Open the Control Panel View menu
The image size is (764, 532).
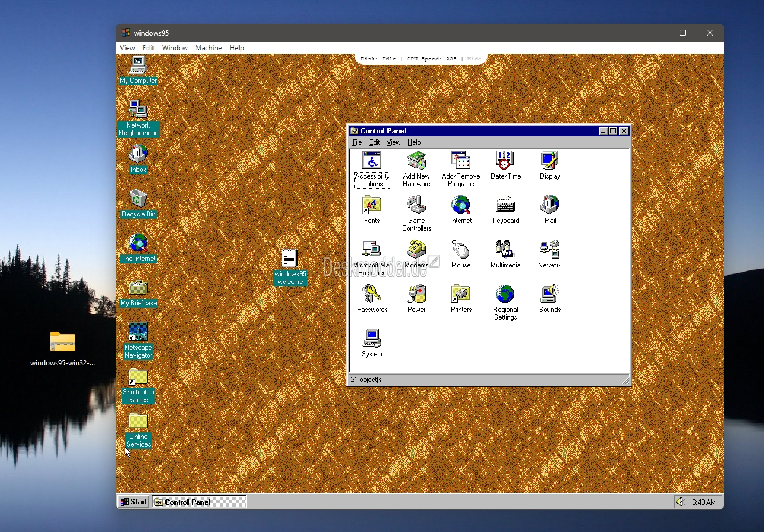[x=394, y=142]
